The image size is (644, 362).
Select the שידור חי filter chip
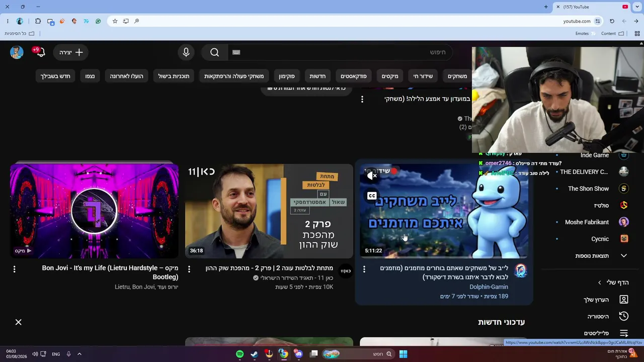423,76
